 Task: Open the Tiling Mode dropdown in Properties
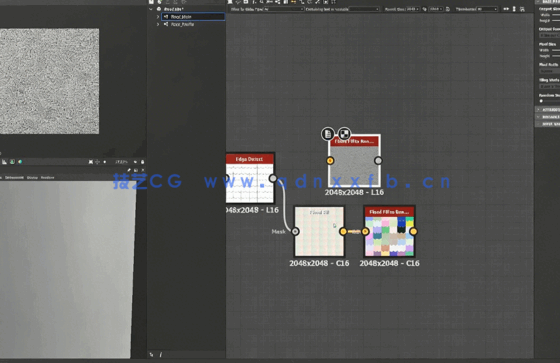tap(550, 86)
